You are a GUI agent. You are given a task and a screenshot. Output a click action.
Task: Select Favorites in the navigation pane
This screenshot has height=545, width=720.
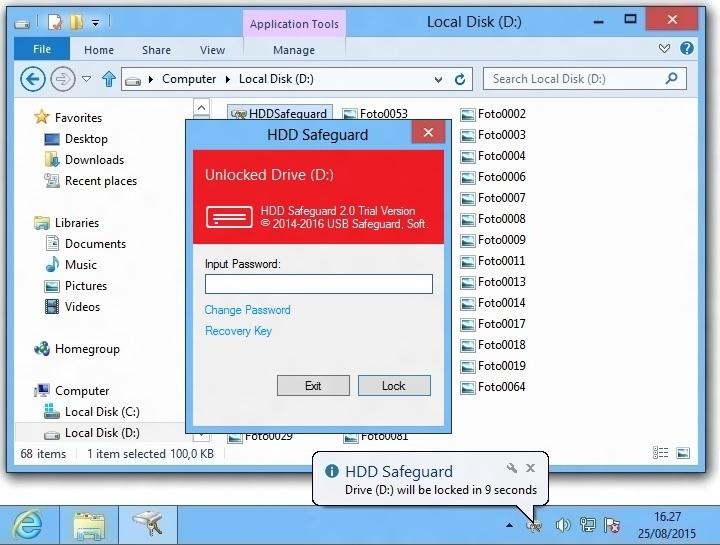[78, 118]
